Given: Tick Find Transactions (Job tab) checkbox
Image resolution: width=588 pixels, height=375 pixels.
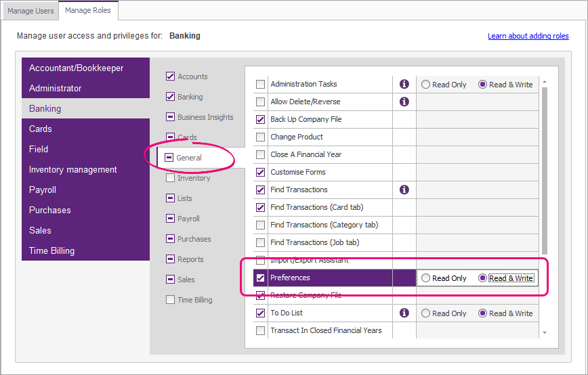Looking at the screenshot, I should tap(260, 243).
